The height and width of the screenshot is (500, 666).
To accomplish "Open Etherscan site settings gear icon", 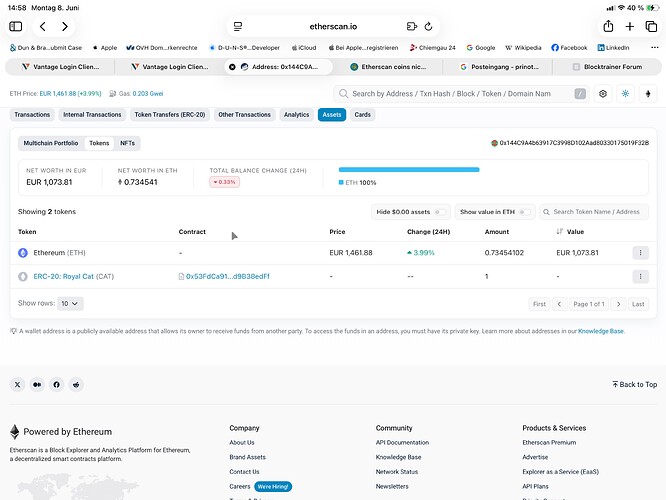I will (603, 93).
